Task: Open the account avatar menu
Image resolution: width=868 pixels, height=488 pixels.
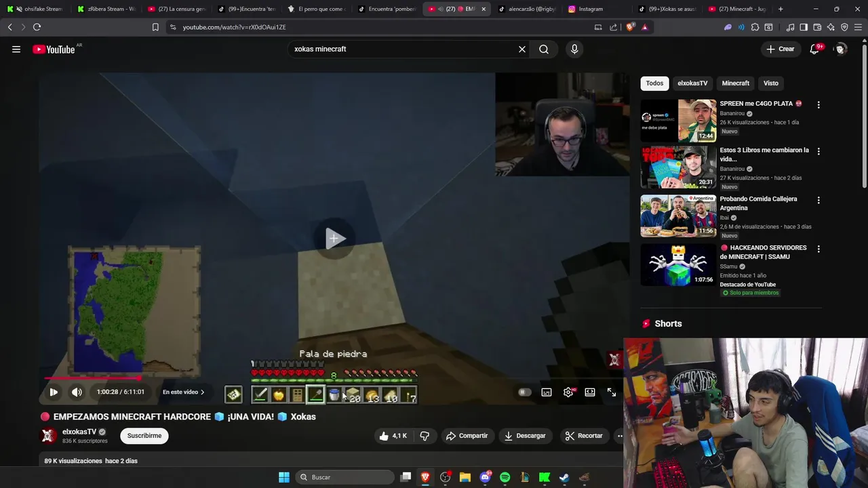Action: point(840,49)
